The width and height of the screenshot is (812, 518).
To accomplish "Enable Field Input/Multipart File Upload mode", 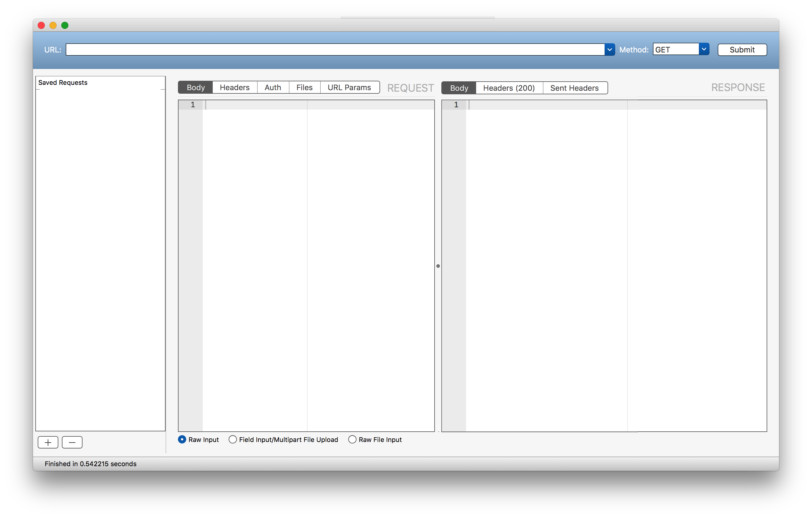I will pyautogui.click(x=233, y=439).
